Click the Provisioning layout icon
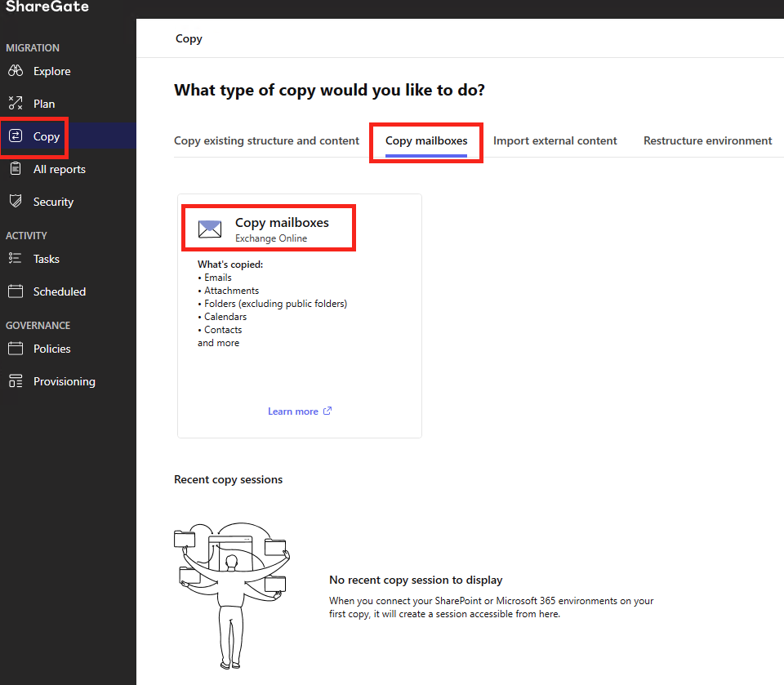 coord(16,381)
